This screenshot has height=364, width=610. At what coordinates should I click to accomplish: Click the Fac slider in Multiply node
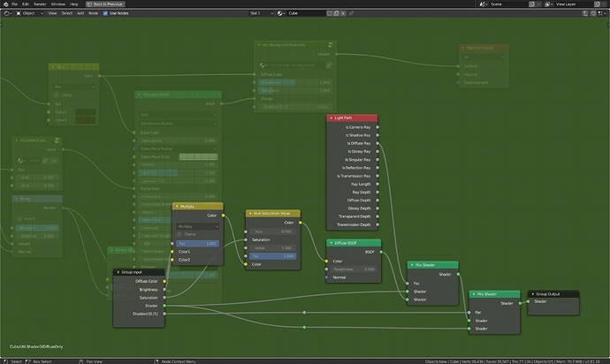point(198,244)
